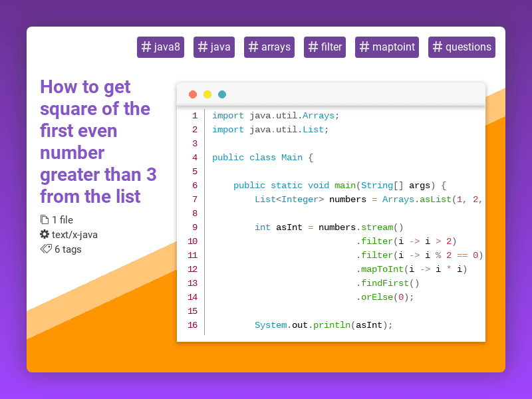Image resolution: width=532 pixels, height=399 pixels.
Task: Open the maptoint tag
Action: pyautogui.click(x=387, y=47)
